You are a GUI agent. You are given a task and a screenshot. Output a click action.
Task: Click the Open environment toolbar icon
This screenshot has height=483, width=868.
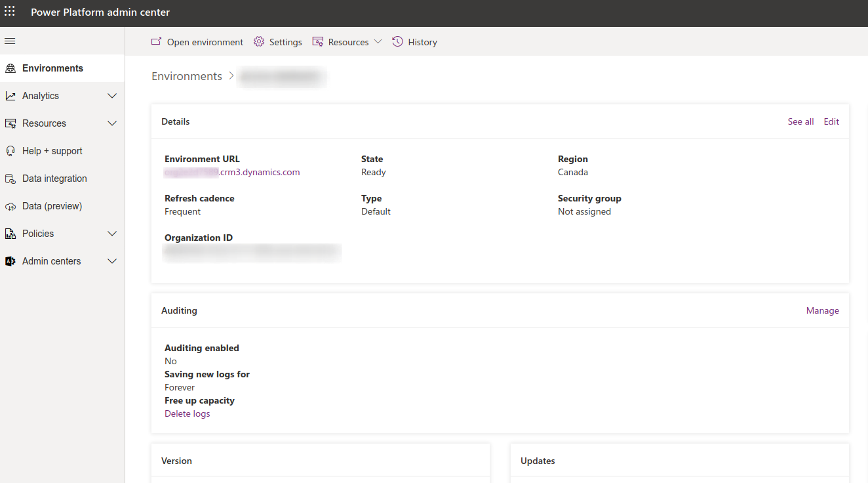pyautogui.click(x=156, y=41)
